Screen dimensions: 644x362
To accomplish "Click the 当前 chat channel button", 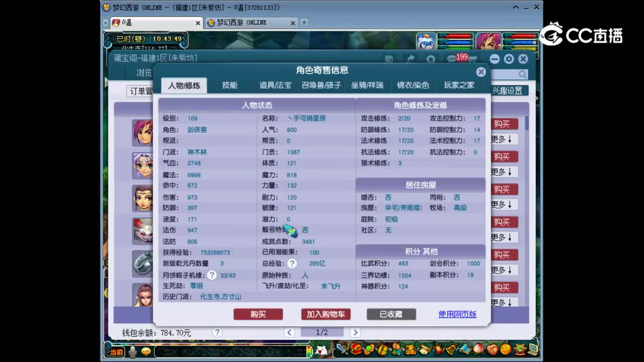I will coord(116,352).
